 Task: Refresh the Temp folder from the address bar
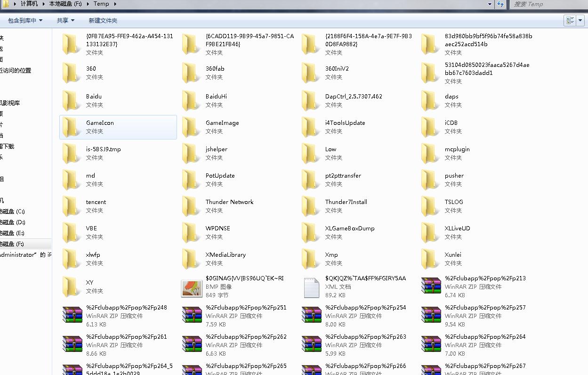click(500, 4)
